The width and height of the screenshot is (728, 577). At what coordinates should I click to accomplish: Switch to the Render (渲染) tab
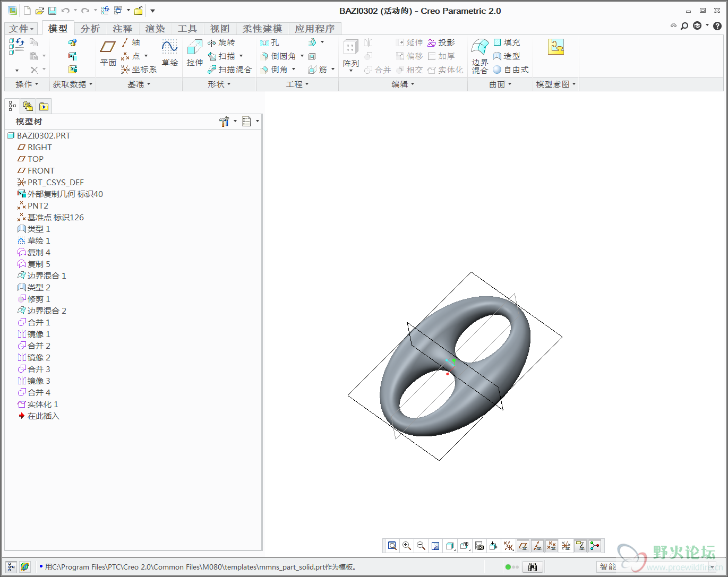[155, 29]
